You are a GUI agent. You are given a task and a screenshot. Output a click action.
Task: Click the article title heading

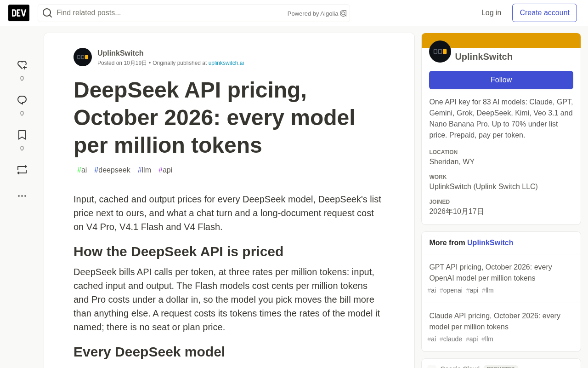tap(215, 117)
